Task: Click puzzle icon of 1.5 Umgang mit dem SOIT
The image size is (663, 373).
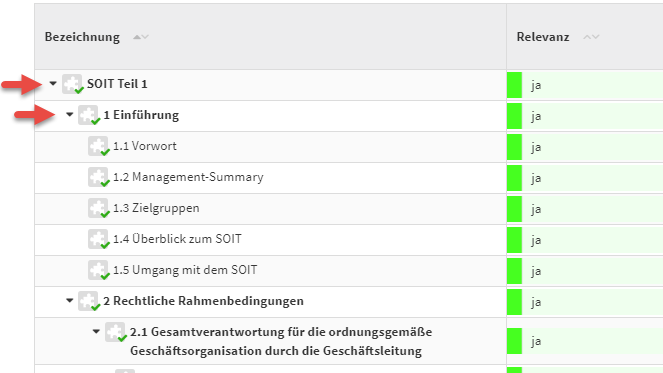Action: click(x=99, y=270)
